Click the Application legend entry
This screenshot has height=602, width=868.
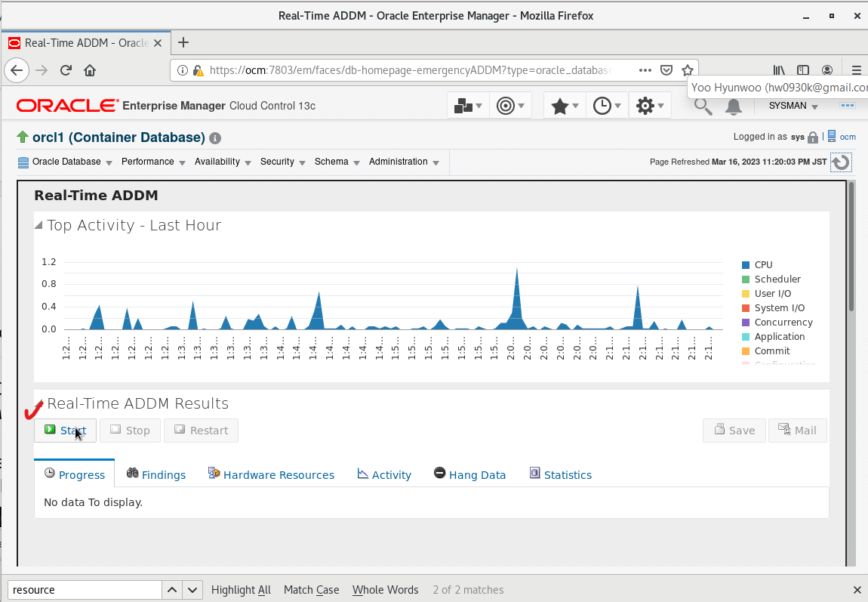(x=774, y=337)
